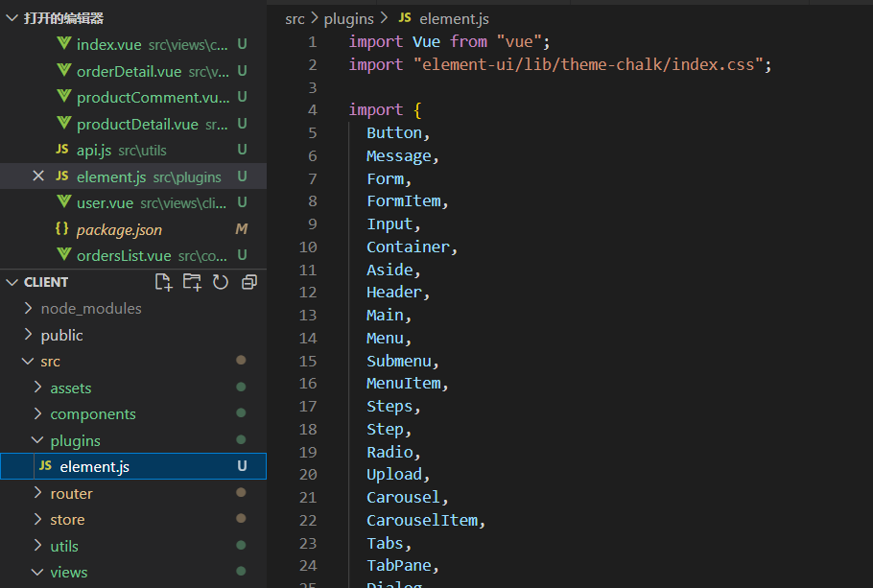Expand the components folder

tap(37, 413)
